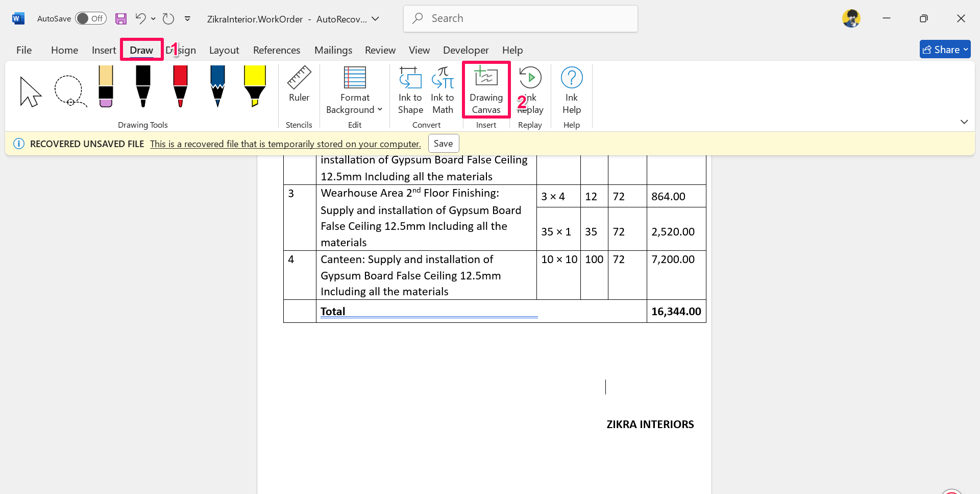980x494 pixels.
Task: Open Format Background menu
Action: [354, 90]
